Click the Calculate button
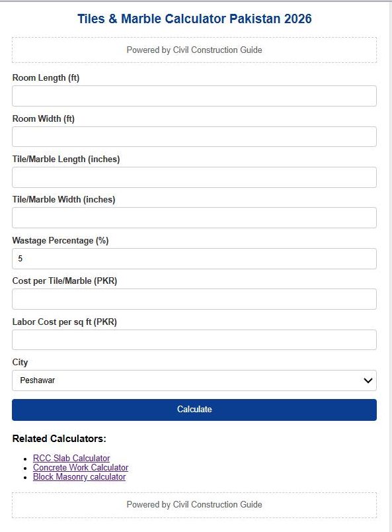 pos(194,409)
